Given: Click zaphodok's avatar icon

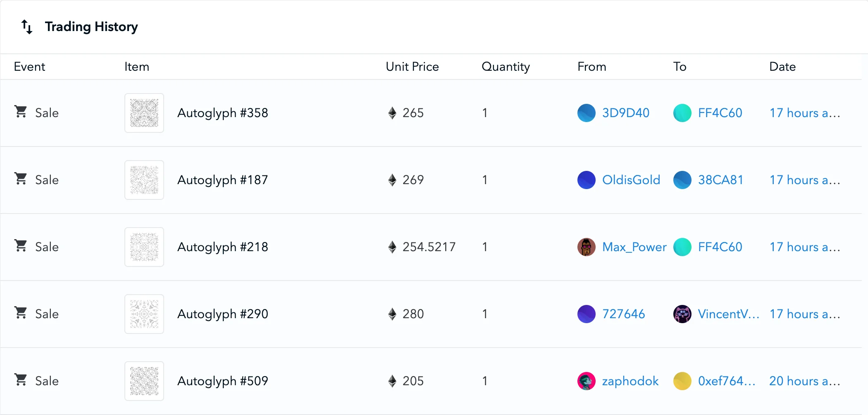Looking at the screenshot, I should [586, 381].
